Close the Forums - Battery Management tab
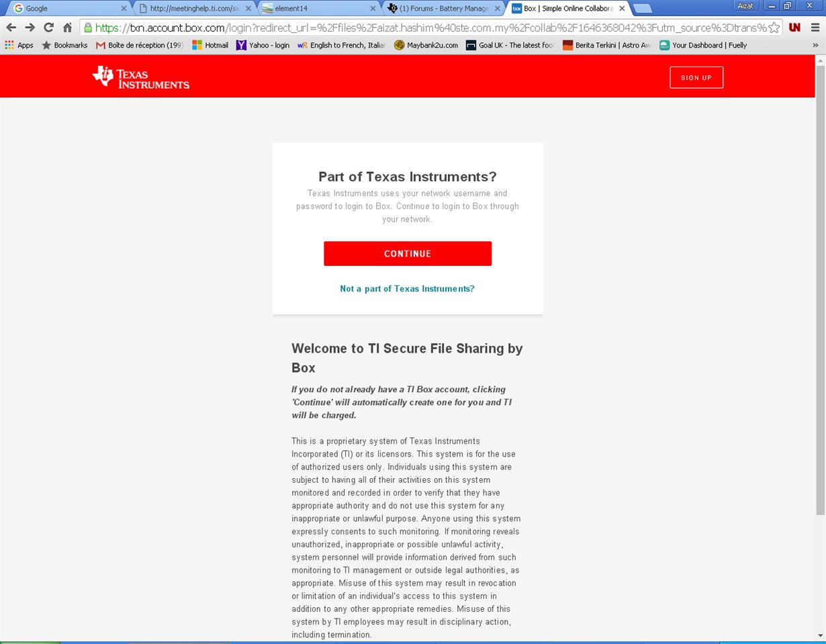Image resolution: width=826 pixels, height=644 pixels. (498, 9)
